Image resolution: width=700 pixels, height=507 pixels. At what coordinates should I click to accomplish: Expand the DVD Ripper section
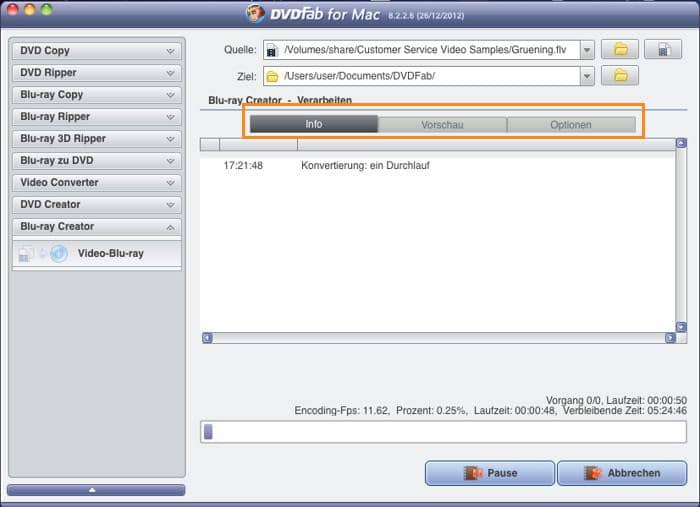pyautogui.click(x=97, y=73)
